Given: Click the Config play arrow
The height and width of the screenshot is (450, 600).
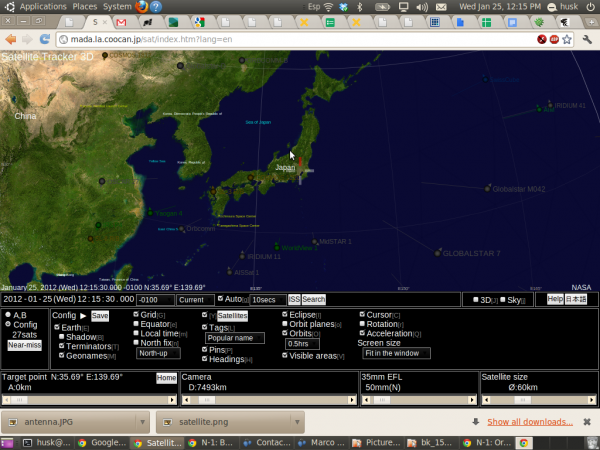Looking at the screenshot, I should point(83,316).
